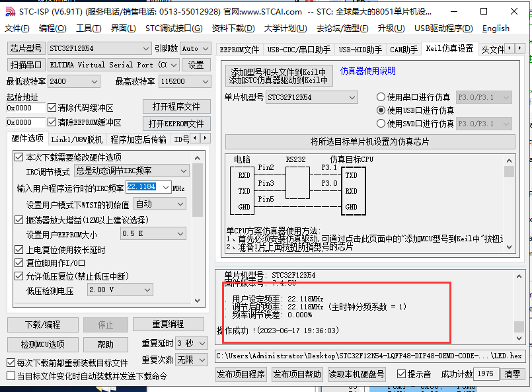Viewport: 532px width, 392px height.
Task: Click hardware options list scroll-down arrow
Action: tap(197, 300)
